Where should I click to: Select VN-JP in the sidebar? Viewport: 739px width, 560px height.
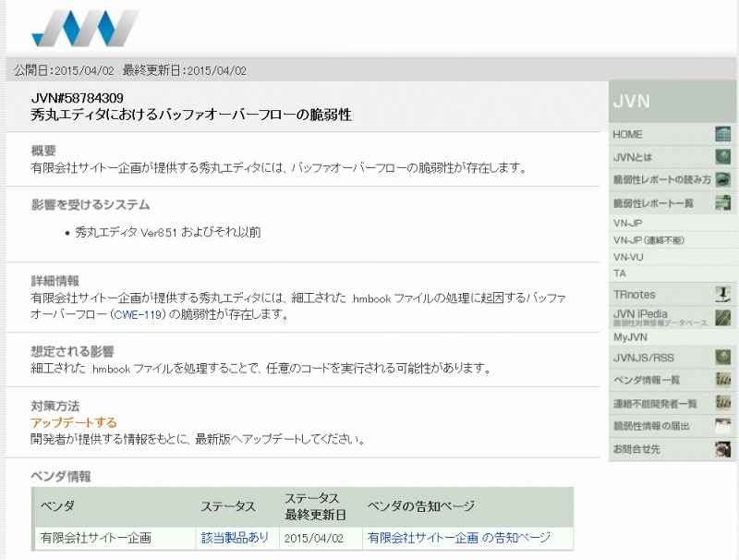(672, 223)
